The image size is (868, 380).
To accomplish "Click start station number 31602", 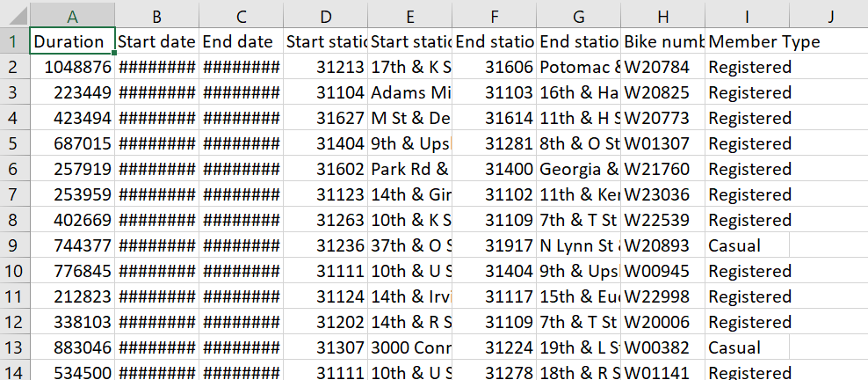I will tap(326, 169).
